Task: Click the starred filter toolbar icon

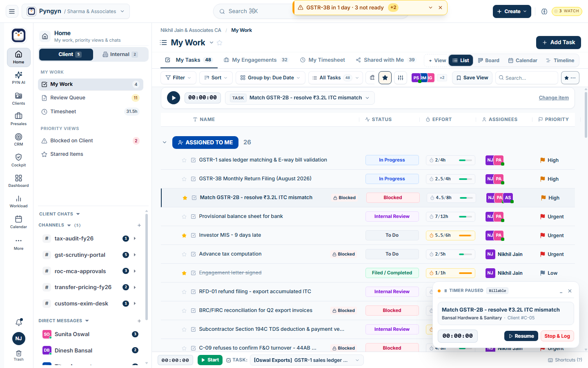Action: pos(385,78)
